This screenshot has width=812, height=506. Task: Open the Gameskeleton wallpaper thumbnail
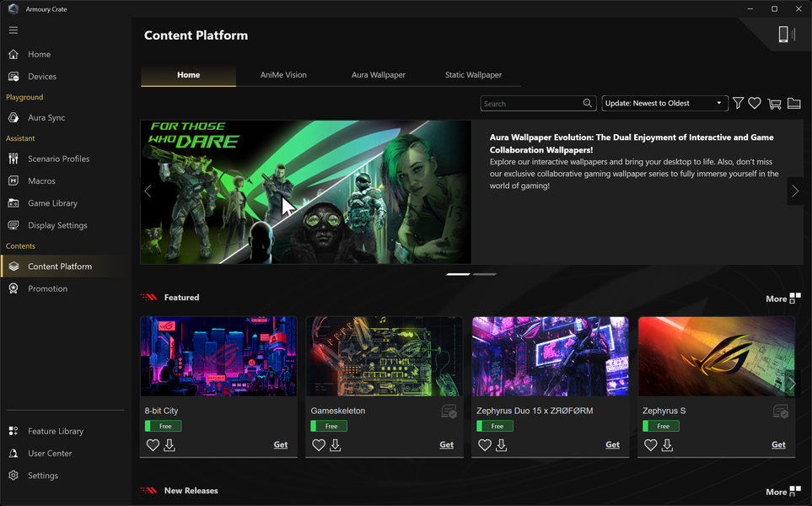click(384, 357)
